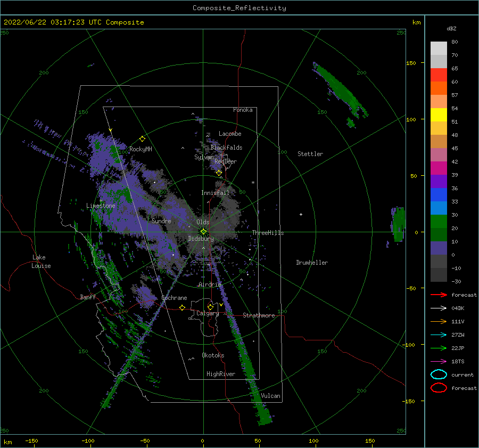Click white plus marker east of ThreeHills
This screenshot has height=448, width=479.
click(301, 214)
